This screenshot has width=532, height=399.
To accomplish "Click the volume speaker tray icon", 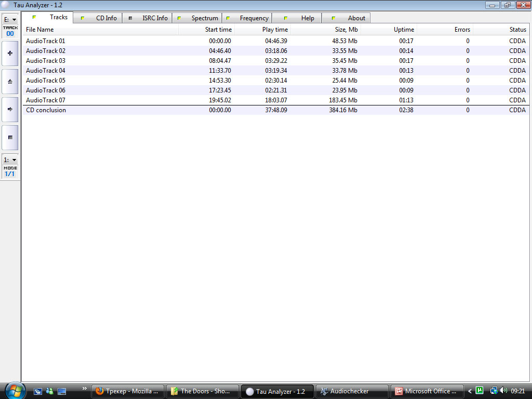I will (x=503, y=391).
